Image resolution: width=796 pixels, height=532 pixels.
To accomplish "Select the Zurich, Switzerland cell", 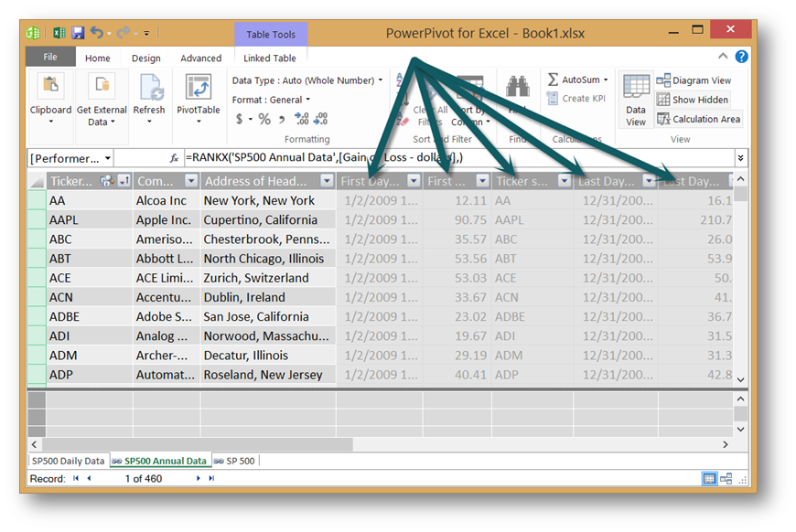I will pos(268,278).
